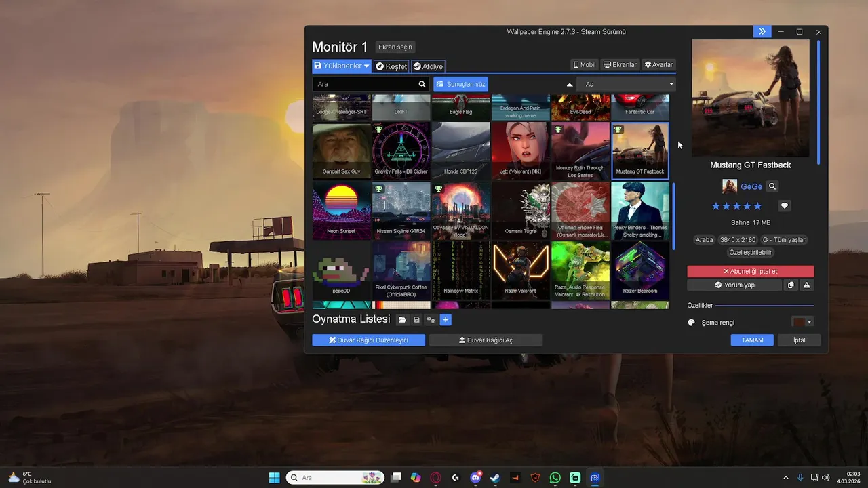Open Ayarlar settings
Screen dimensions: 868x488
click(x=658, y=65)
